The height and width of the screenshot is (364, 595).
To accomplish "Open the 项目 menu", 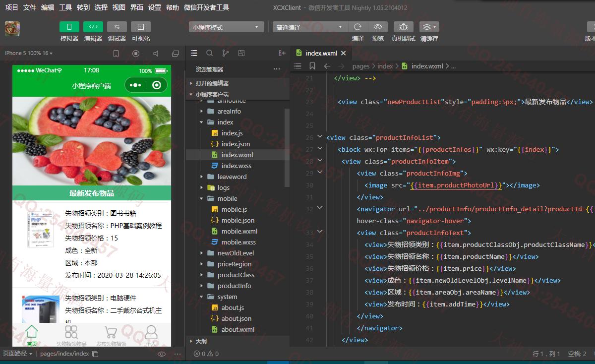I will 11,7.
